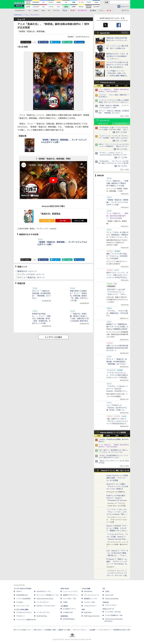
Task: Click note share button under the headline
Action: (x=67, y=42)
